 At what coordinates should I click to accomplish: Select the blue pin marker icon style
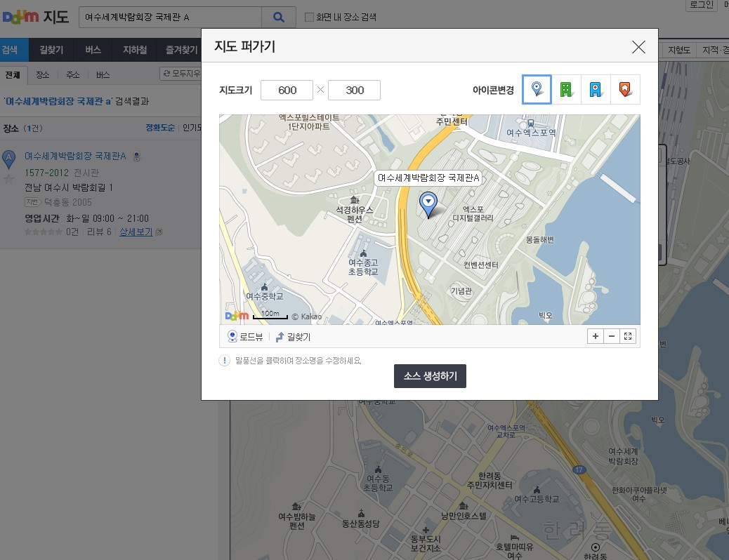tap(537, 90)
